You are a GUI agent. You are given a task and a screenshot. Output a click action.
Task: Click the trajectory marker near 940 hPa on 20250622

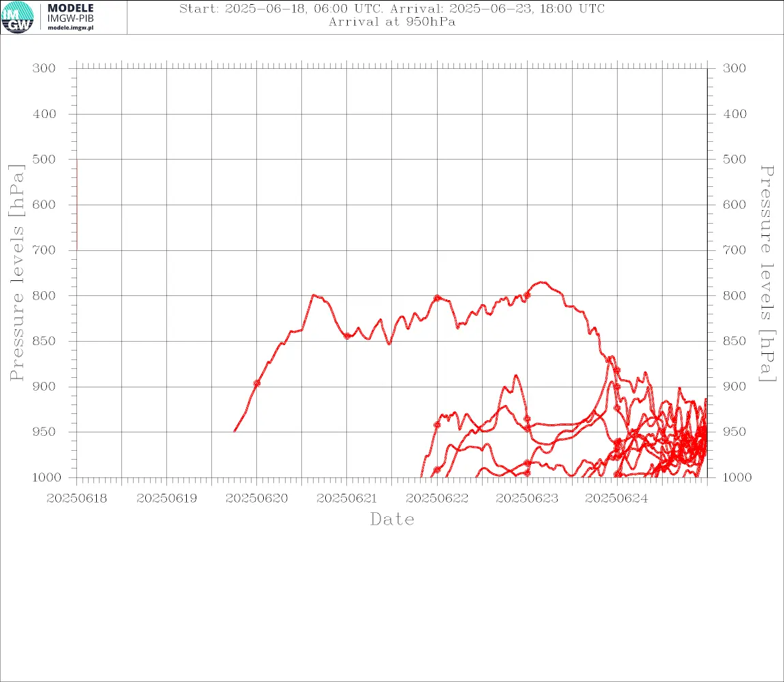click(437, 425)
